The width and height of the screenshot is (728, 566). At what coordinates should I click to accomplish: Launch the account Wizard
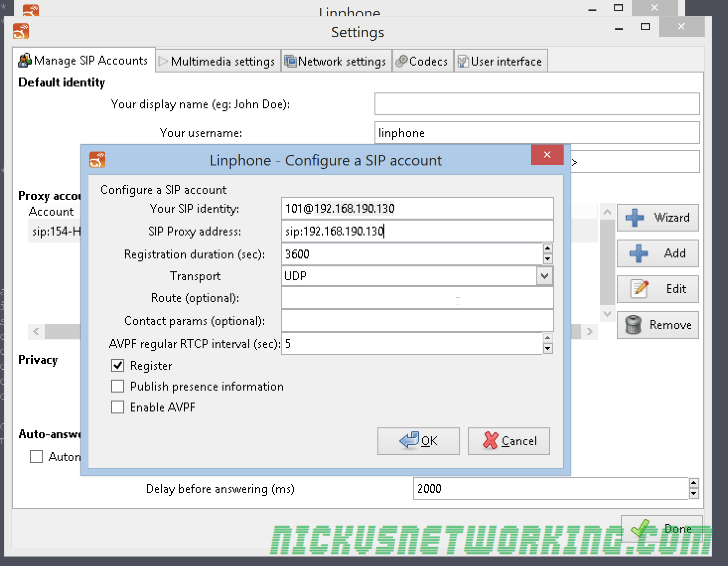pos(658,218)
